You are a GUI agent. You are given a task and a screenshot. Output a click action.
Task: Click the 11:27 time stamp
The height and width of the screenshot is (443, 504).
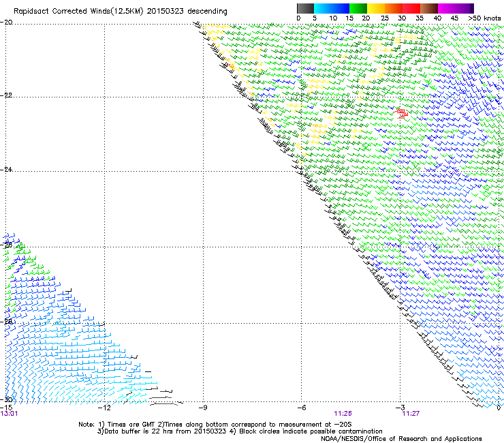click(x=411, y=414)
